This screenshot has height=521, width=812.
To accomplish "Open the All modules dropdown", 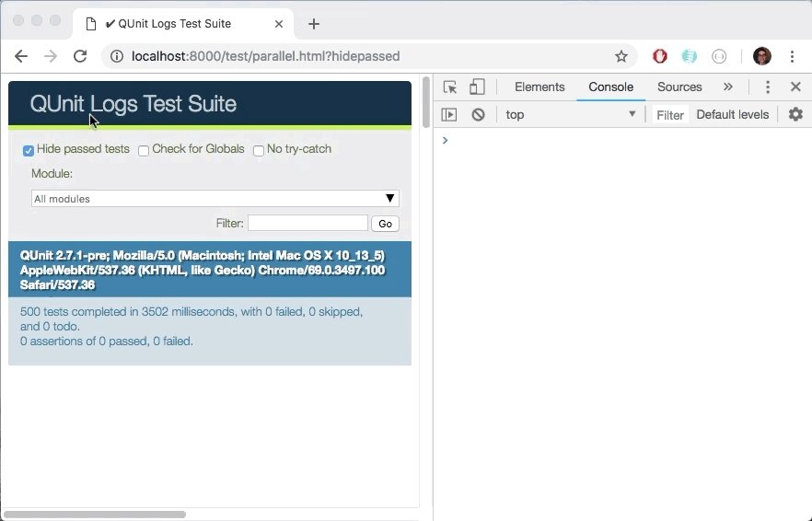I will [215, 199].
